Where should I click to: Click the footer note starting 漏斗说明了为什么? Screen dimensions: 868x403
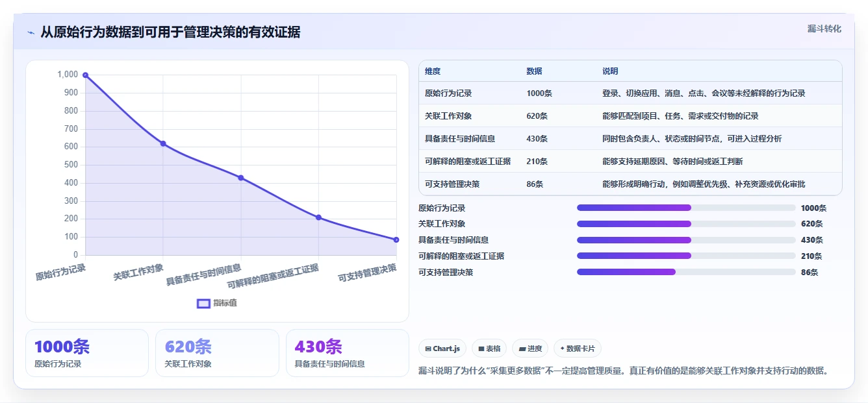click(624, 371)
